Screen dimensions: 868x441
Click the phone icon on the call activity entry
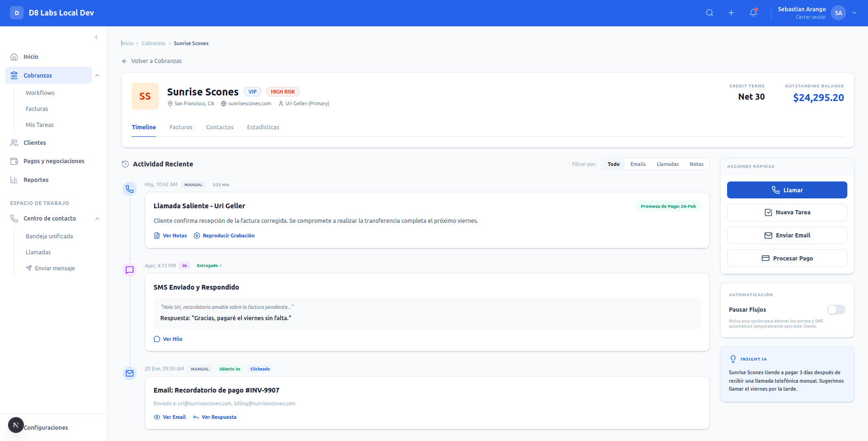point(130,189)
